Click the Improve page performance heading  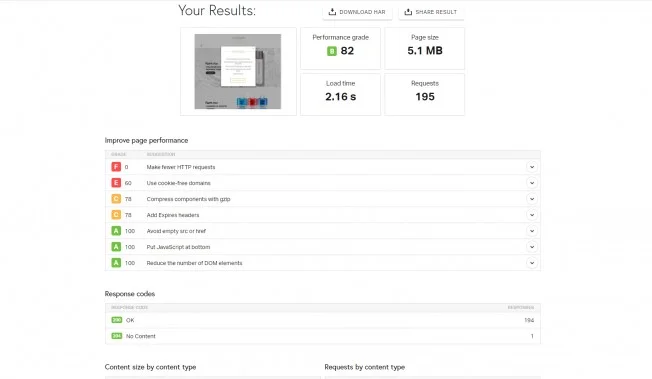(x=146, y=141)
